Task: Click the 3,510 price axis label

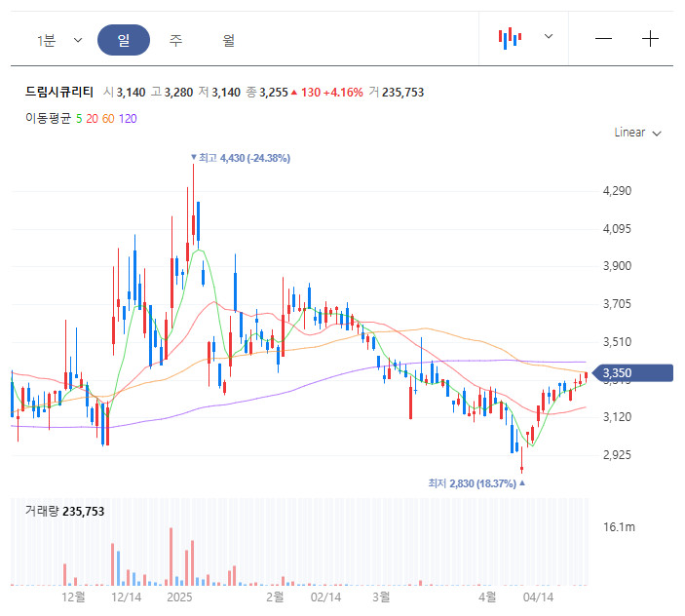Action: 617,342
